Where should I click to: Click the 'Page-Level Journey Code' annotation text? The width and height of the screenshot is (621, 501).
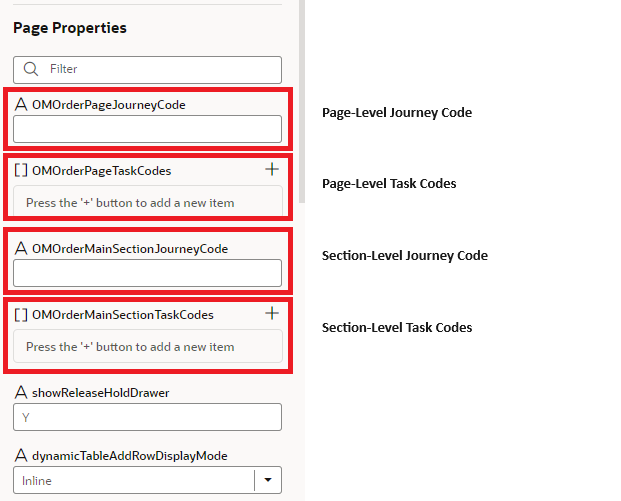(x=397, y=112)
